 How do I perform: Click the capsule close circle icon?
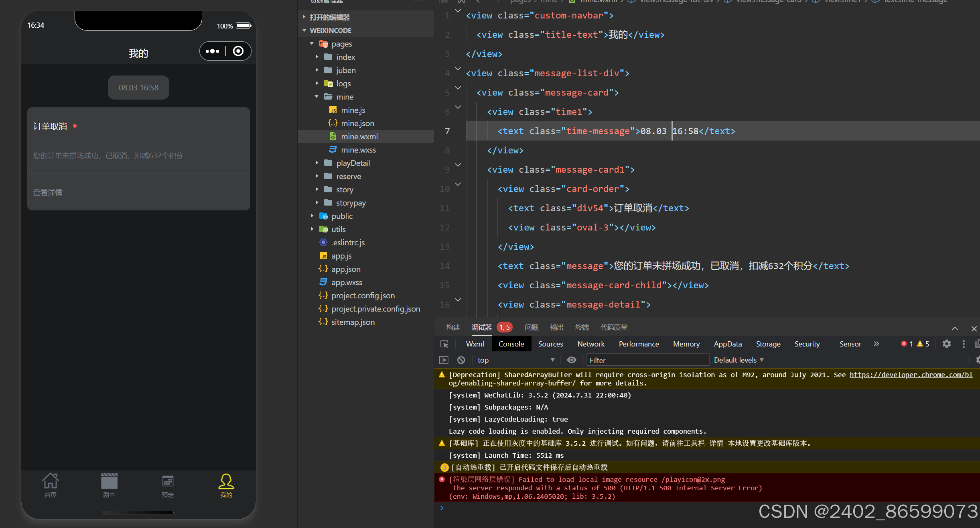[x=238, y=51]
